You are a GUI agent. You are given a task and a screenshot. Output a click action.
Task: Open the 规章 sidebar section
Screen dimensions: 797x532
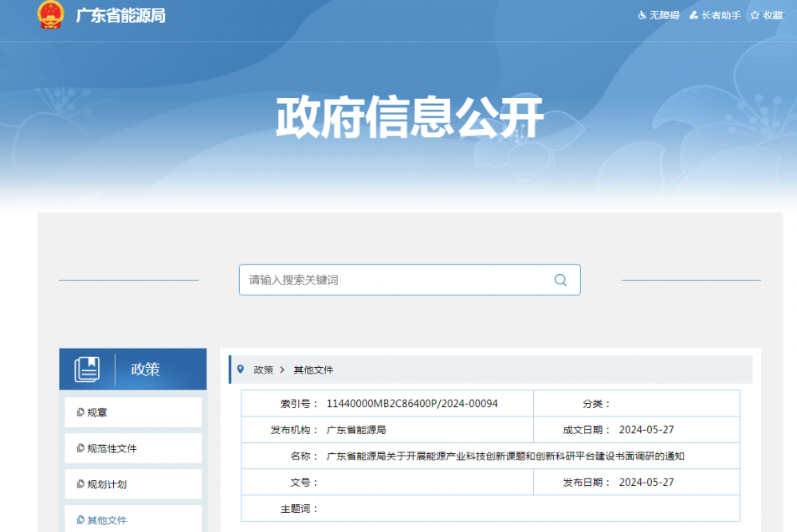click(x=96, y=412)
